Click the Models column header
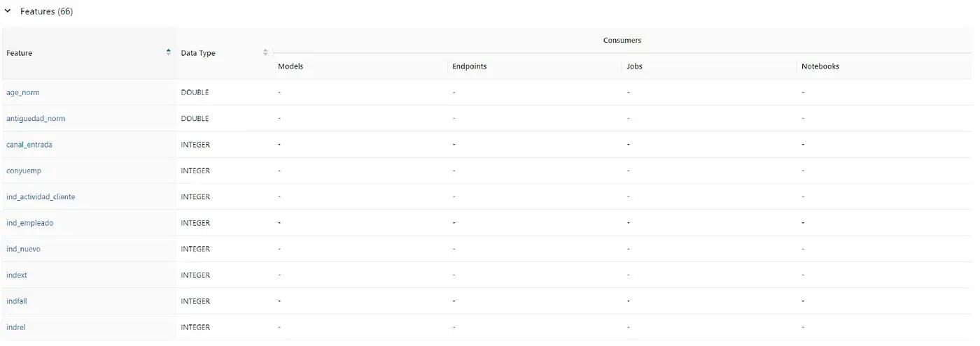The width and height of the screenshot is (980, 346). 290,66
